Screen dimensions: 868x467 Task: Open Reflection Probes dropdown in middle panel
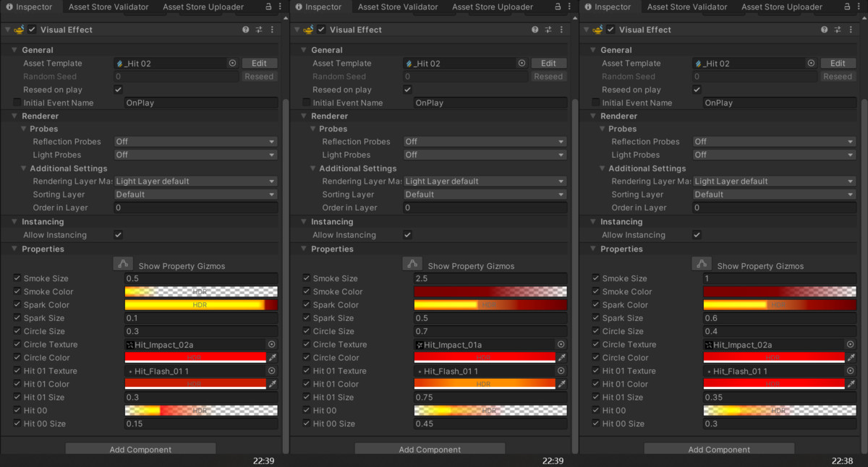485,142
